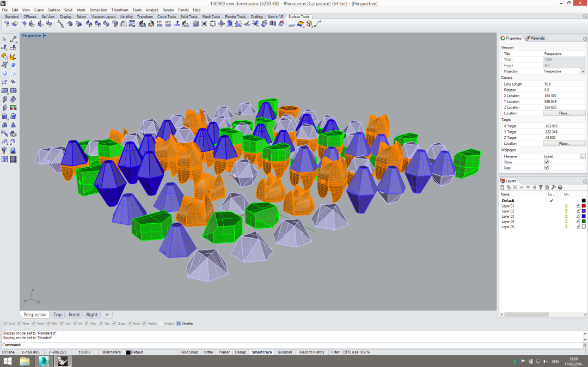
Task: Click the Layers panel help icon
Action: pyautogui.click(x=560, y=187)
